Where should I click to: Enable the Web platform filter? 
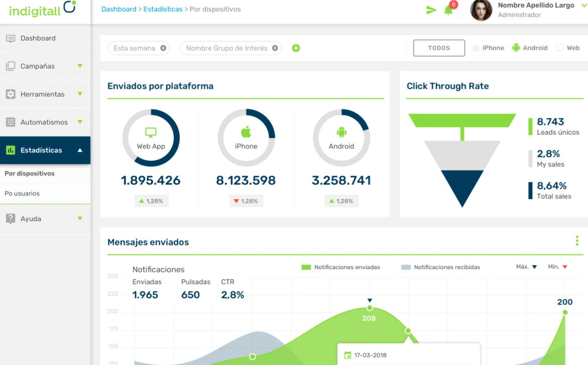tap(568, 48)
